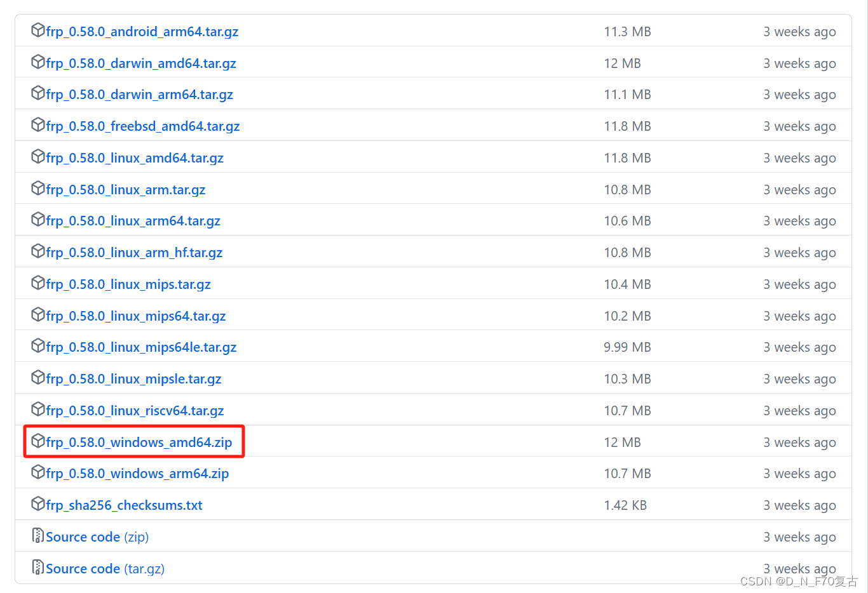
Task: Click '3 weeks ago' in the android_arm64 row
Action: (800, 32)
